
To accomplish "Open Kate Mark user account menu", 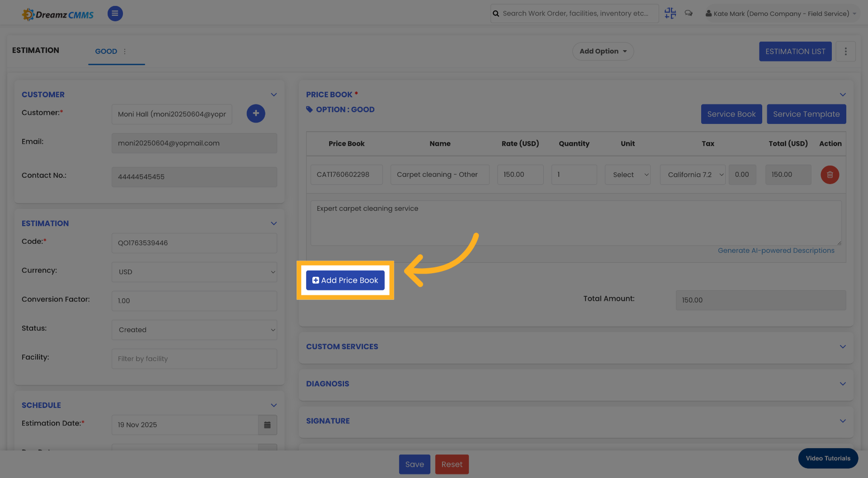I will [x=781, y=14].
